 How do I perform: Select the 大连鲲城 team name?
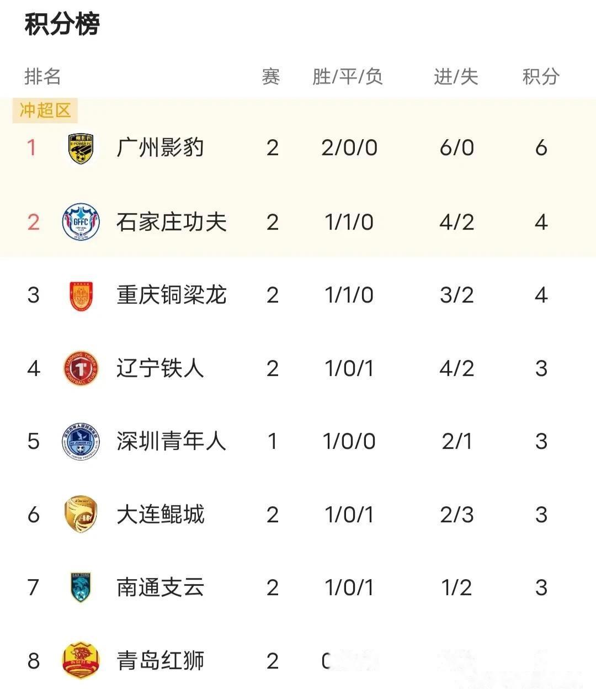point(160,515)
